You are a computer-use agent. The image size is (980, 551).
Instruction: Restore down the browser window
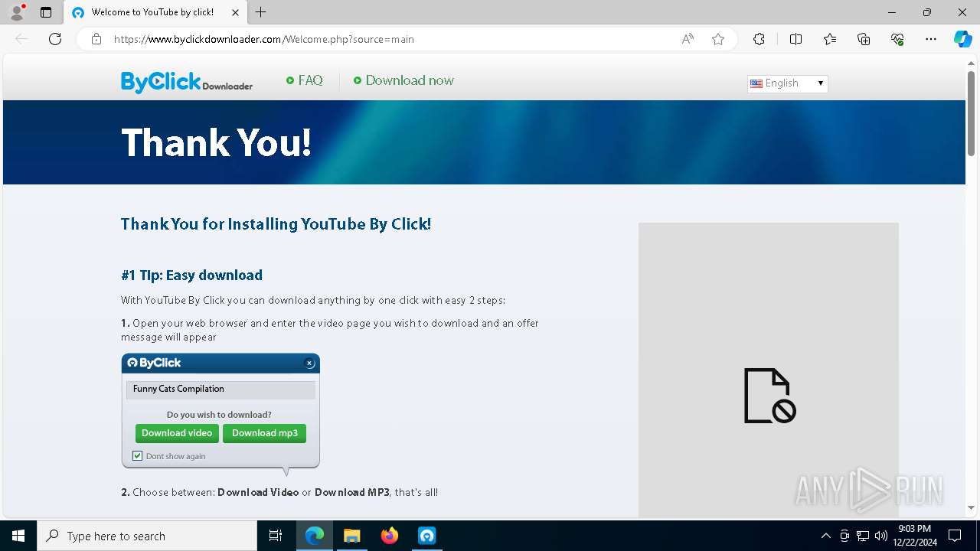[x=927, y=12]
